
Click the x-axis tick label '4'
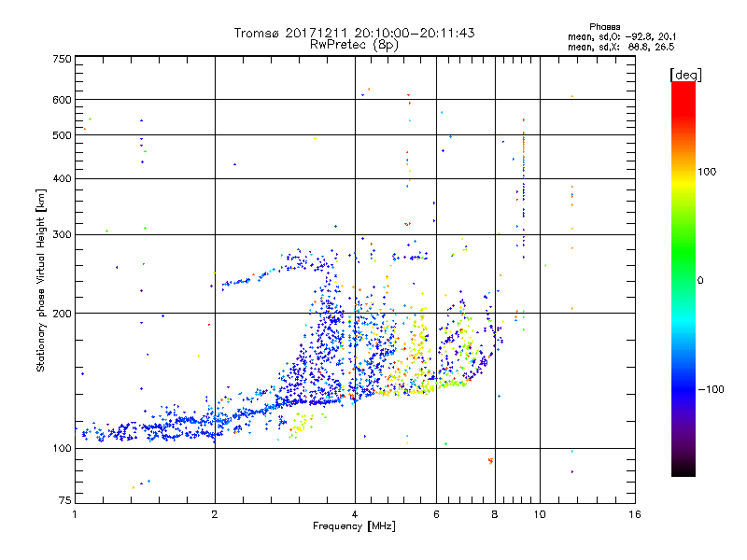[355, 514]
